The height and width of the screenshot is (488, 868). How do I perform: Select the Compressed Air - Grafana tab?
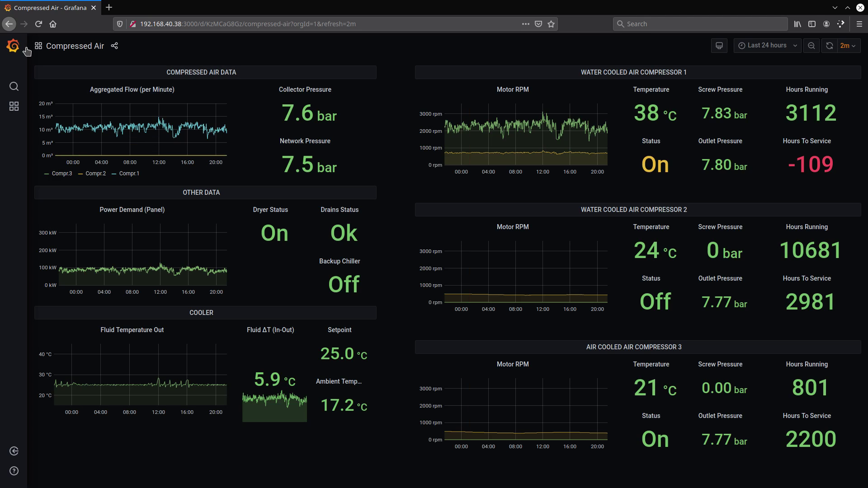50,8
